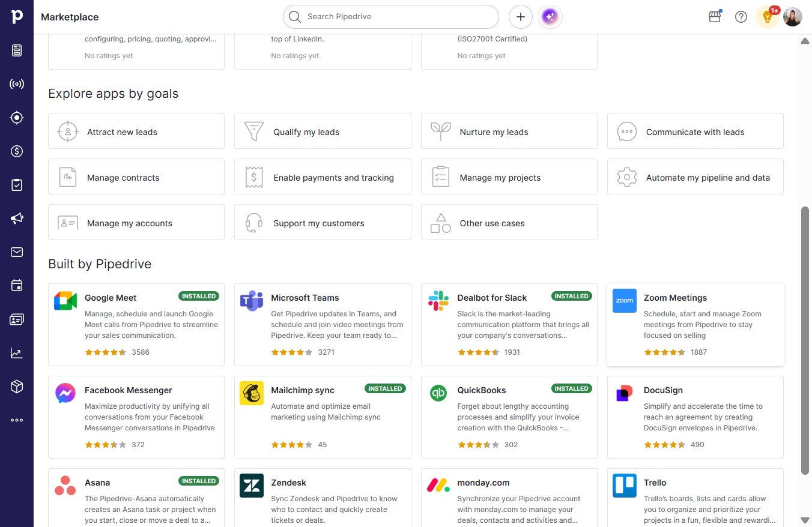Open the Zoom Meetings app card
The width and height of the screenshot is (812, 527).
click(695, 325)
